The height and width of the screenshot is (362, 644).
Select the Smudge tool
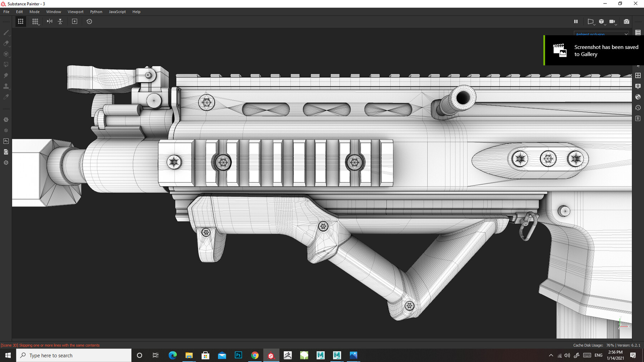tap(6, 75)
